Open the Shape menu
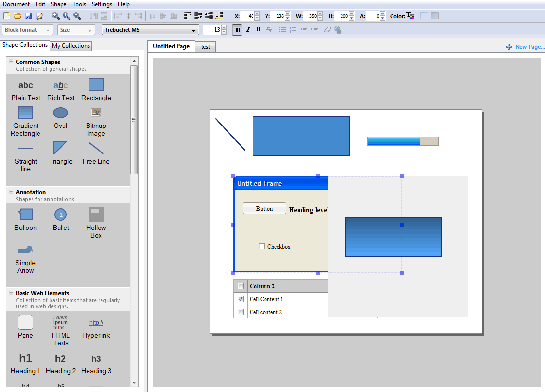 pos(58,4)
